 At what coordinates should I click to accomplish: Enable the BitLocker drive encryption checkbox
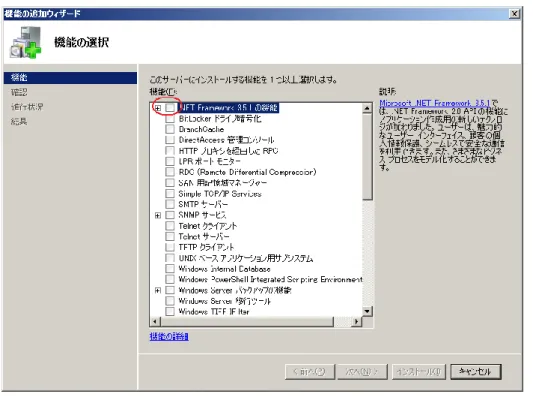170,119
